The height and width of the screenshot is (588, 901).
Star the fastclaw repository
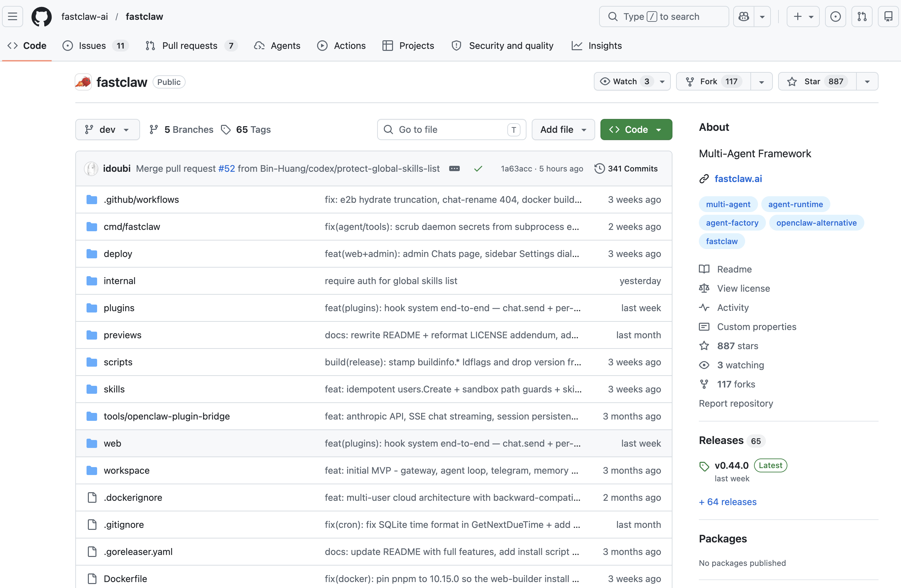(817, 82)
